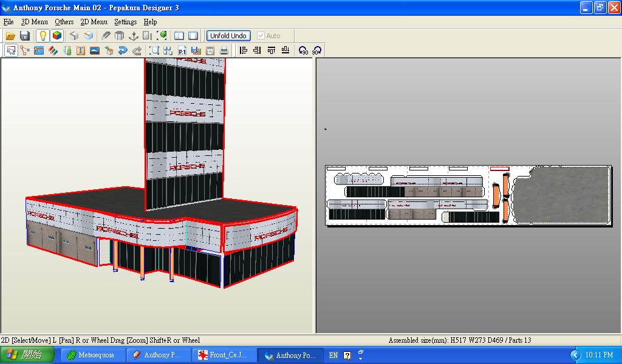622x364 pixels.
Task: Click the gray roof part in 2D layout
Action: (562, 195)
